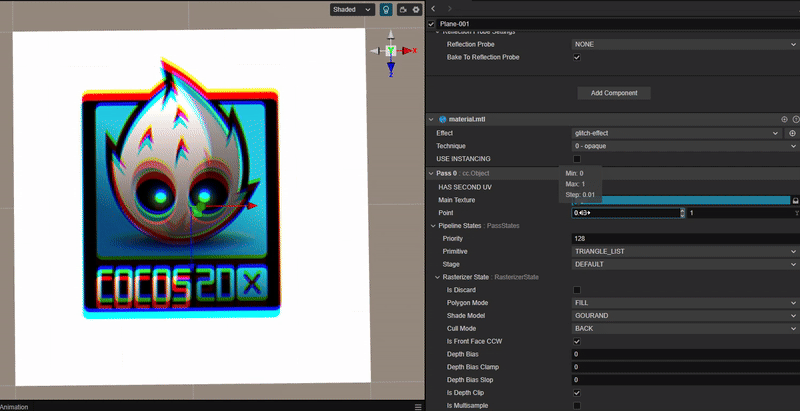Click the gizmo Z axis arrow

(x=391, y=68)
